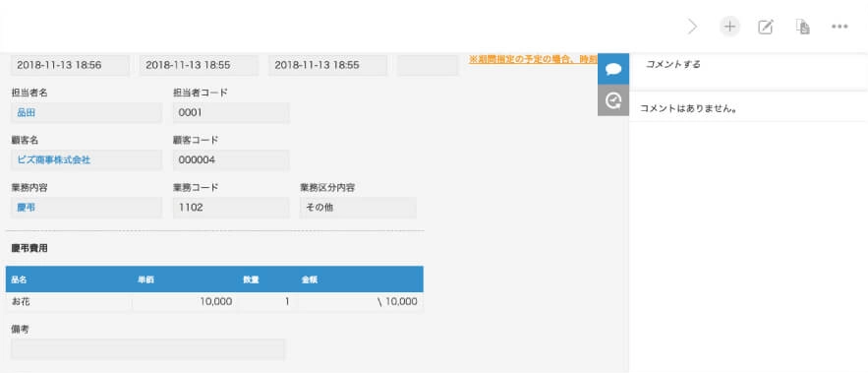Go to the next record arrow

(x=692, y=27)
